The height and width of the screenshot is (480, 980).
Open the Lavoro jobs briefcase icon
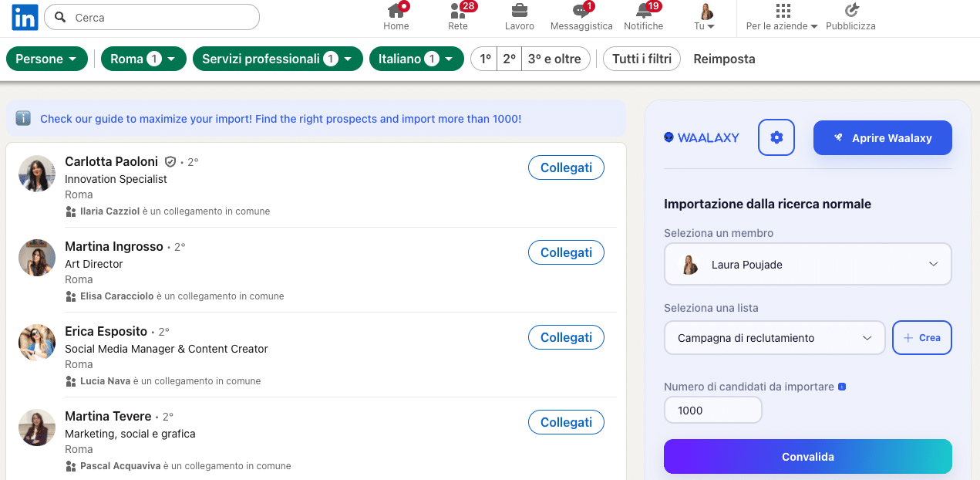pyautogui.click(x=520, y=11)
